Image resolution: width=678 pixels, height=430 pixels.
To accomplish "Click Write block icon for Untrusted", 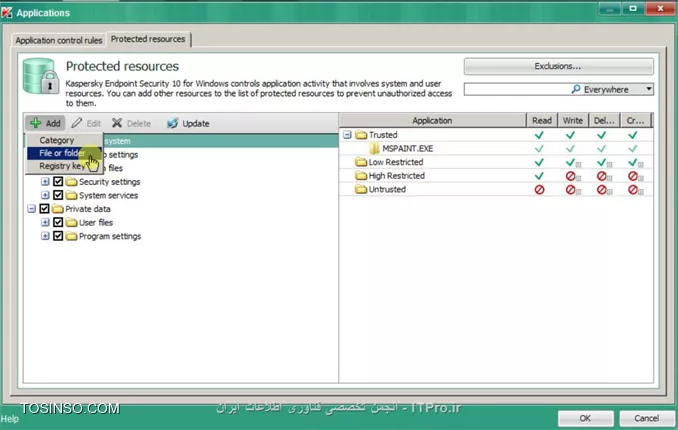I will pos(570,189).
